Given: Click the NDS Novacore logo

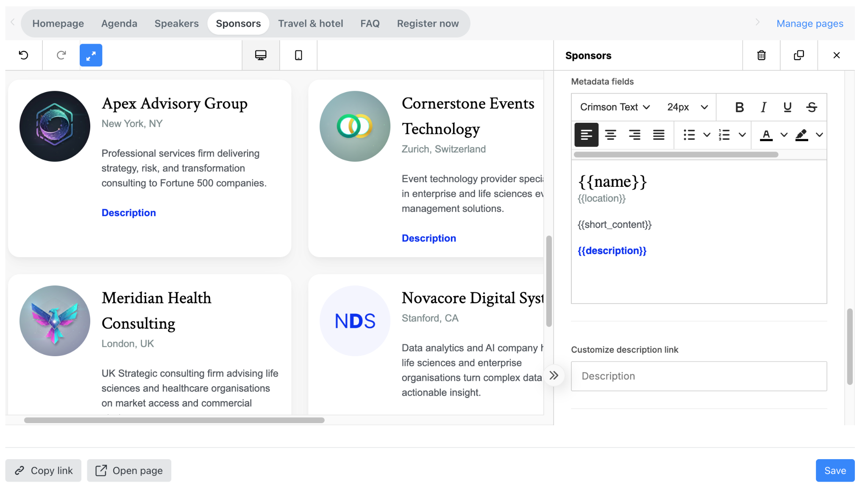Looking at the screenshot, I should pyautogui.click(x=355, y=321).
